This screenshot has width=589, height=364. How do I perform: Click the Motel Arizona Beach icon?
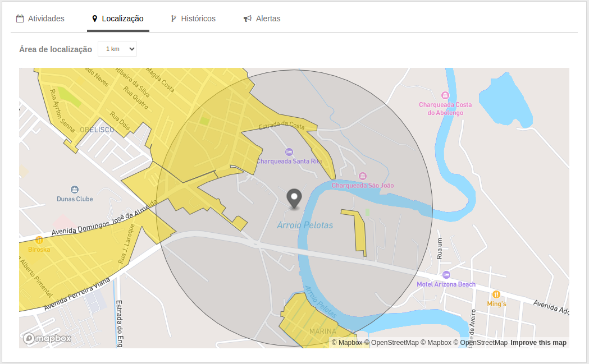446,275
